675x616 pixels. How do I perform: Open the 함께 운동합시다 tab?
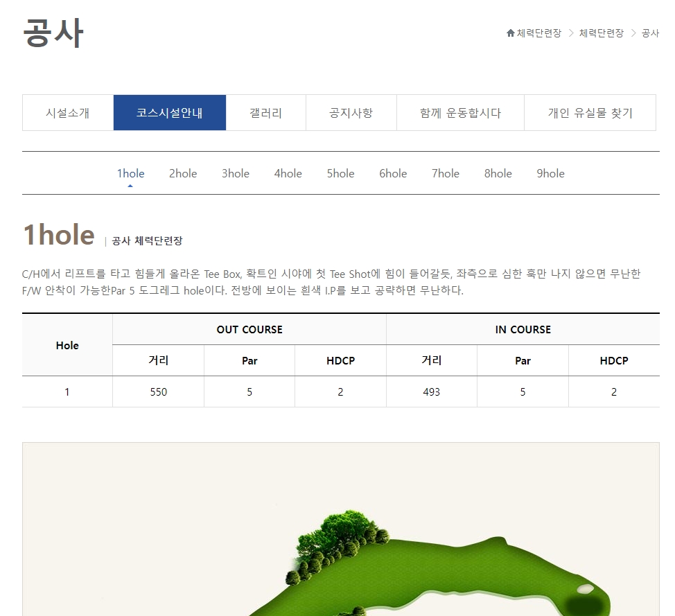[460, 112]
